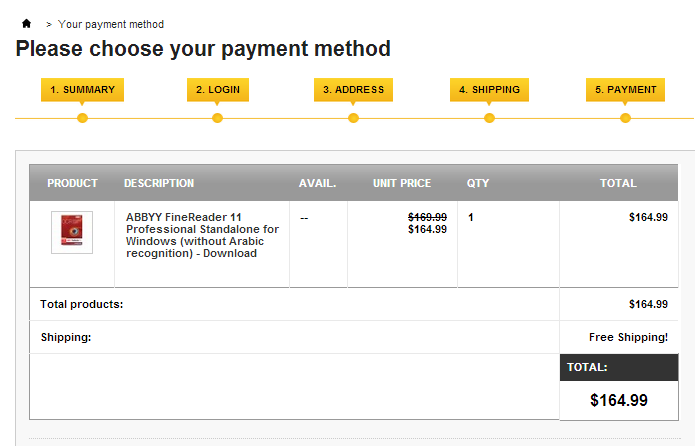Click the dark 'TOTAL:' label box

(x=619, y=367)
